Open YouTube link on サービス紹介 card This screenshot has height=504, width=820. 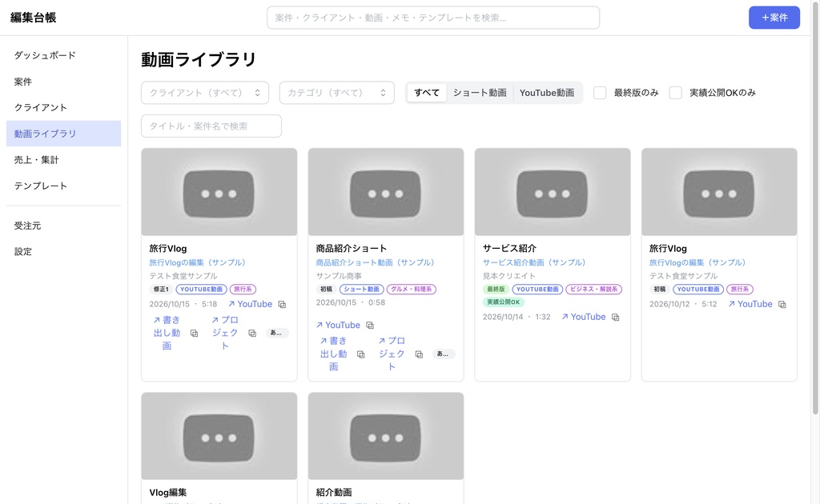tap(584, 317)
